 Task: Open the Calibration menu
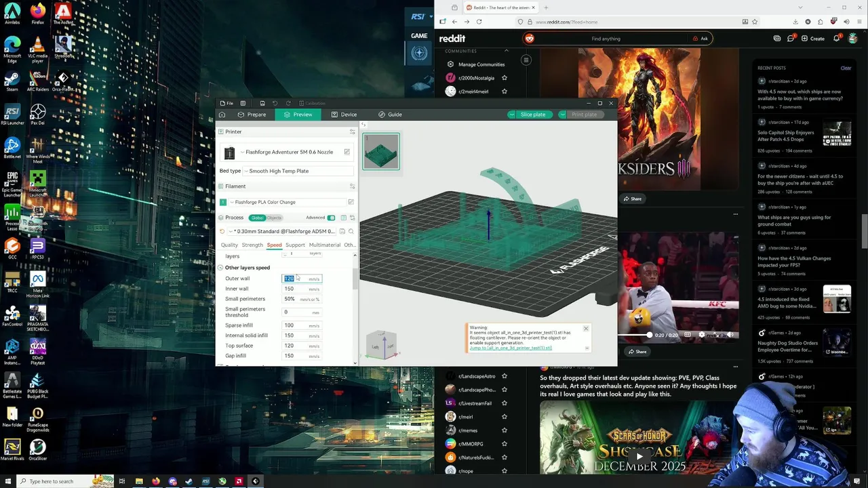(311, 103)
